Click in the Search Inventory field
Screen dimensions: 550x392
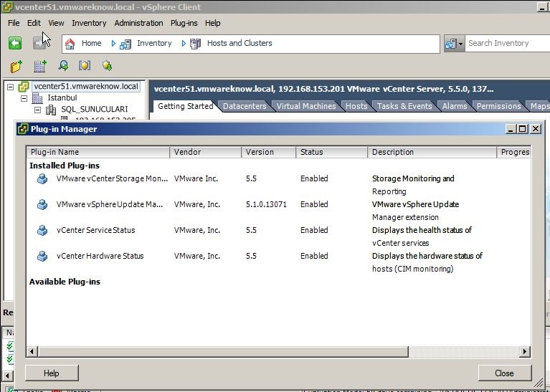507,44
